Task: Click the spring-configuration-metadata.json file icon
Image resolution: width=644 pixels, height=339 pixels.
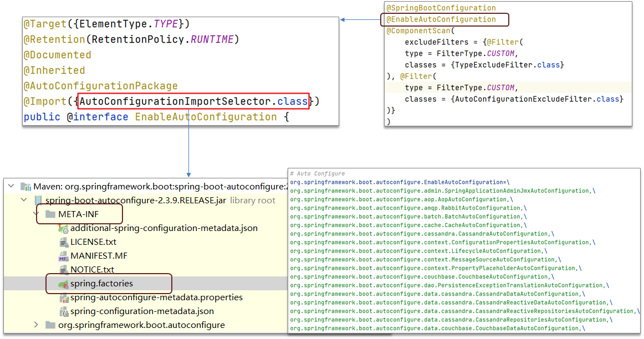Action: pyautogui.click(x=64, y=311)
